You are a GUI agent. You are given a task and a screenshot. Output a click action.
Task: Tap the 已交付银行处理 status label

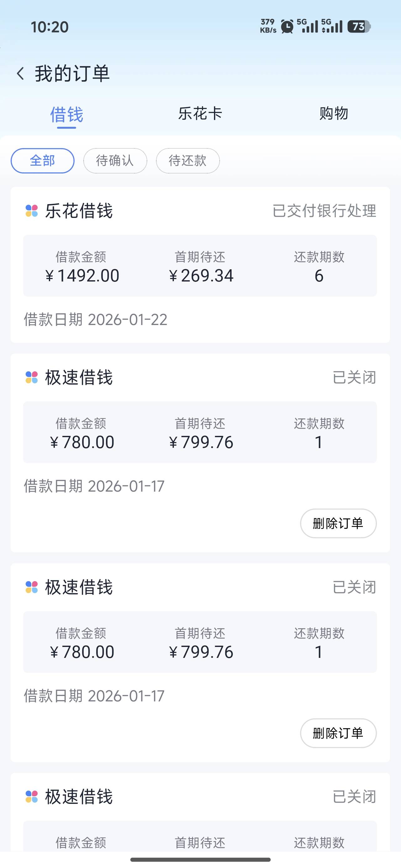(x=324, y=211)
